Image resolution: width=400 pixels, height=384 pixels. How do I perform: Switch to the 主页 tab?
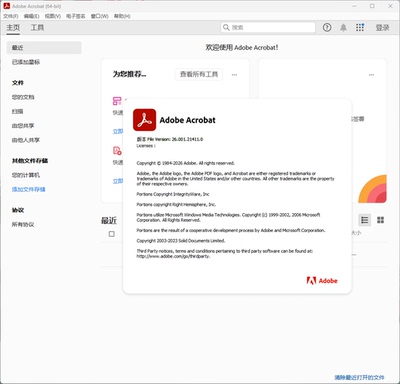coord(13,28)
